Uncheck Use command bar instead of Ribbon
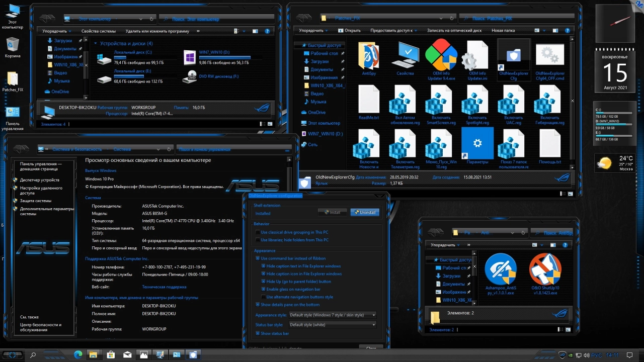644x362 pixels. point(258,258)
